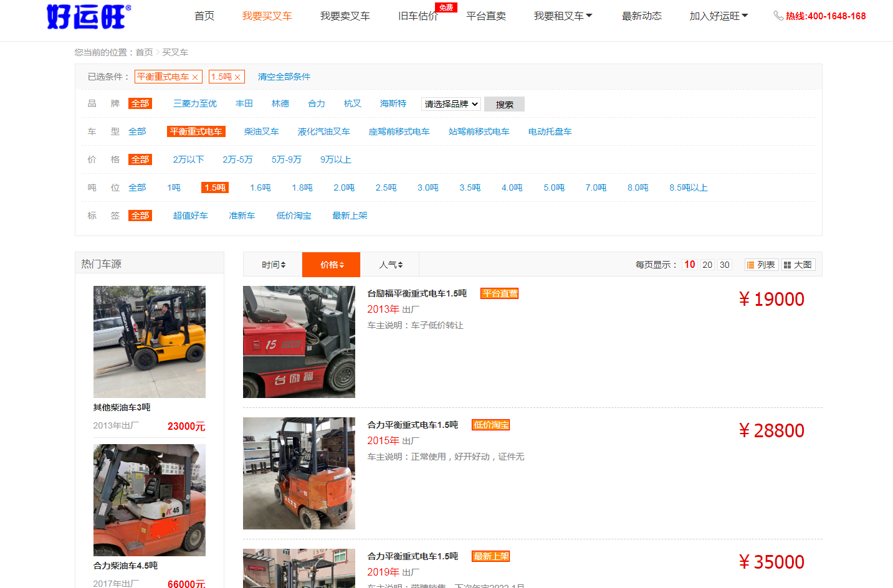893x588 pixels.
Task: Select 全部 in price row
Action: [x=140, y=159]
